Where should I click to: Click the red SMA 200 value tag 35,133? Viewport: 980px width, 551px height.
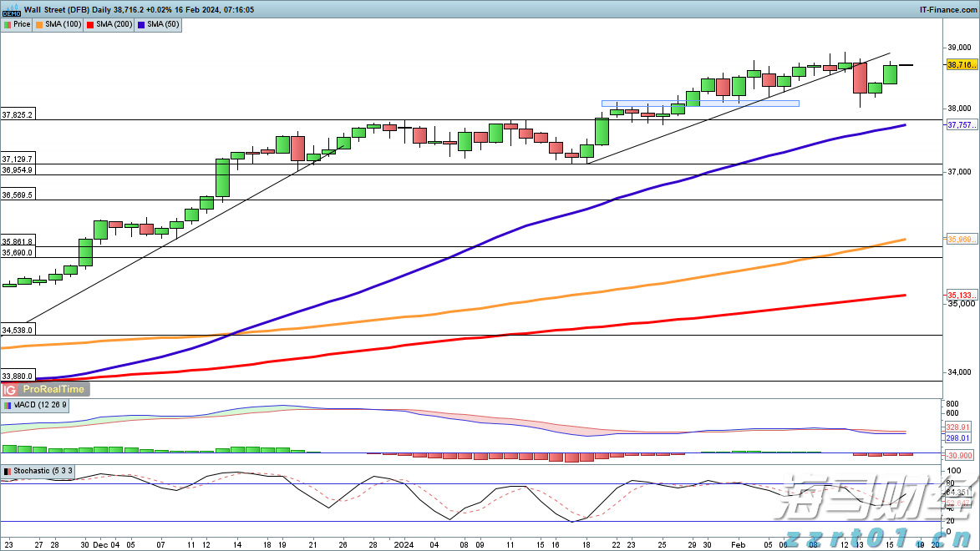pyautogui.click(x=962, y=296)
